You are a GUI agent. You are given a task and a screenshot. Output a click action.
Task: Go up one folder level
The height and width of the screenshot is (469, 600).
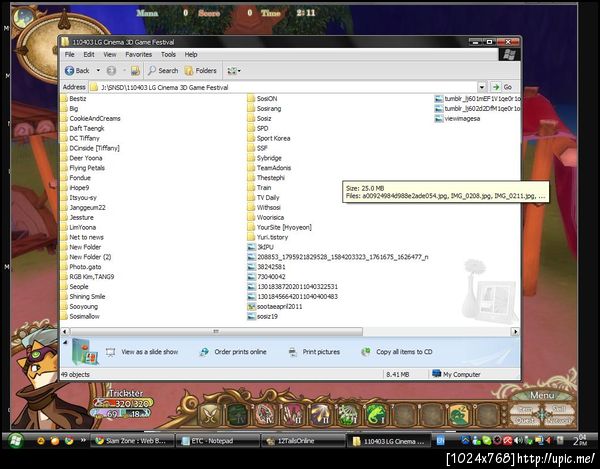pyautogui.click(x=135, y=71)
